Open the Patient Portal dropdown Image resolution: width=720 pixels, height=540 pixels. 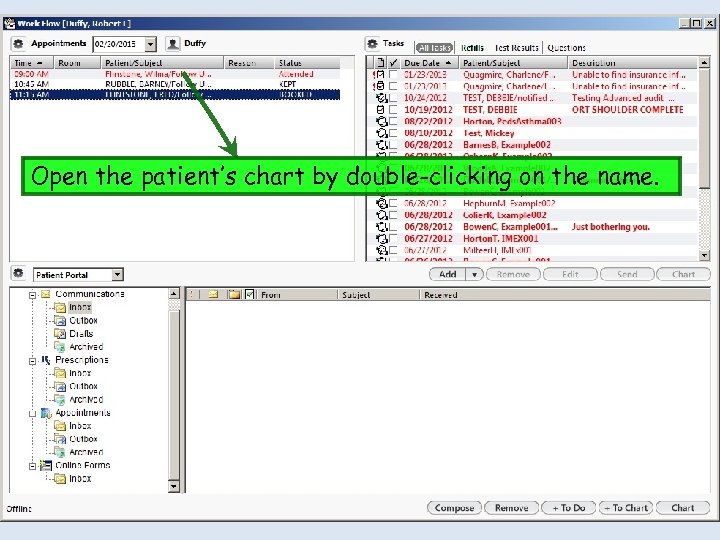(118, 275)
